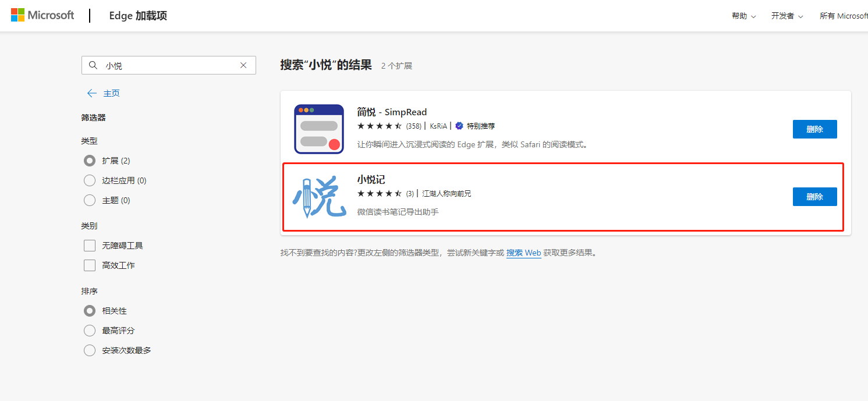868x401 pixels.
Task: Click the 让你瞬间进入沉浸式阅读 description text
Action: [473, 144]
